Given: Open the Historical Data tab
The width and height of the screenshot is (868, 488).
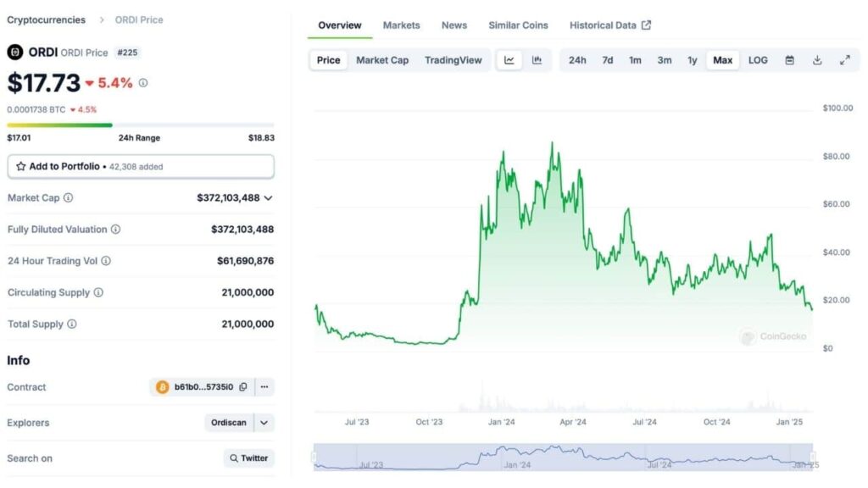Looking at the screenshot, I should click(604, 25).
